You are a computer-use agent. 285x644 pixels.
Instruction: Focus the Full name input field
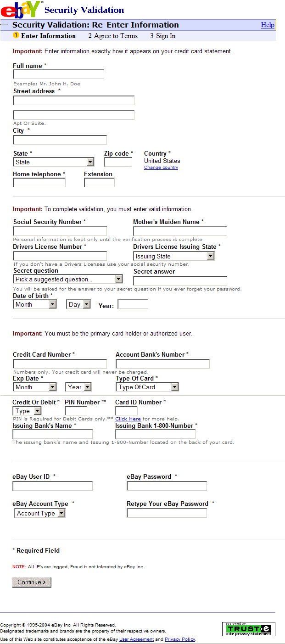58,74
